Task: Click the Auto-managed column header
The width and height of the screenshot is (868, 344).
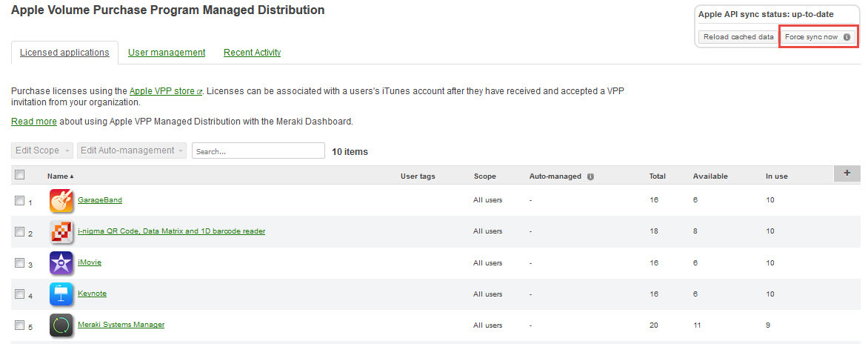Action: [x=555, y=176]
